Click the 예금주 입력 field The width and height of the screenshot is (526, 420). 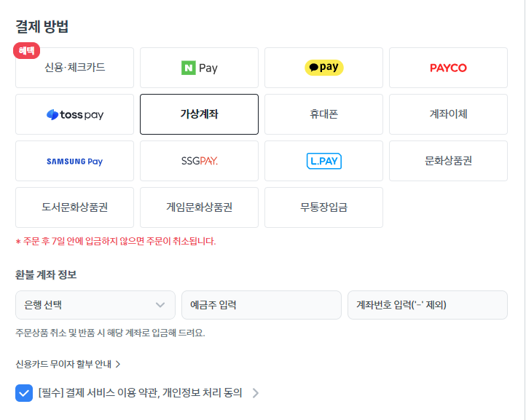tap(262, 305)
